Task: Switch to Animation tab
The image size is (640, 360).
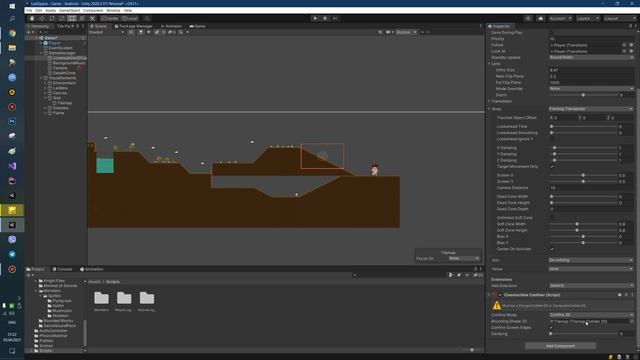Action: coord(91,269)
